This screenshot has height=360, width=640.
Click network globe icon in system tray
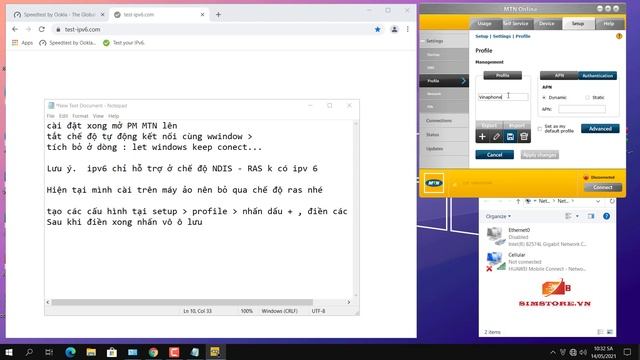[573, 352]
